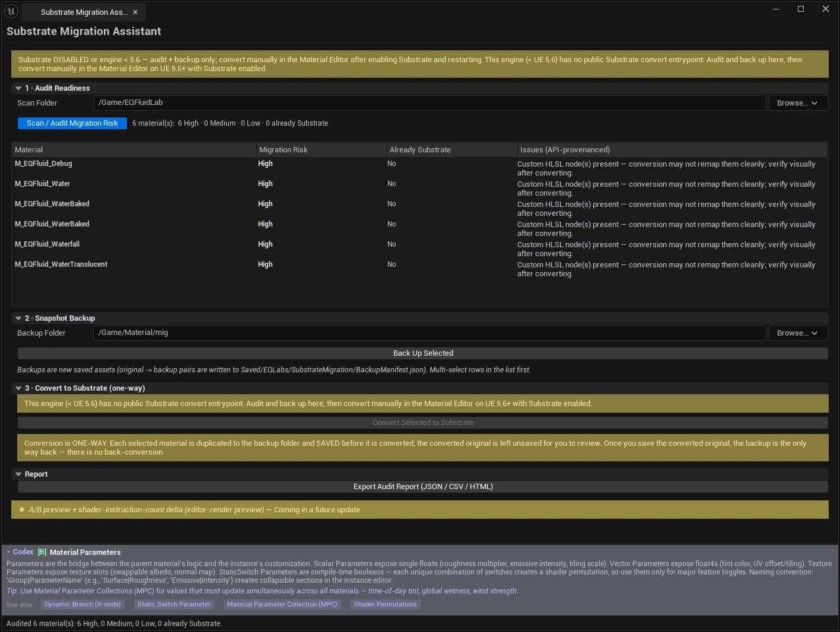Click the Backup Folder path field
Viewport: 840px width, 632px height.
[x=429, y=333]
